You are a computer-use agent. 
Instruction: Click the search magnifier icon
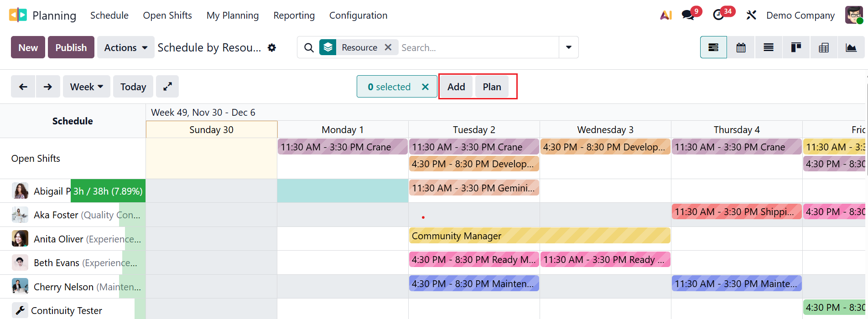click(x=309, y=47)
